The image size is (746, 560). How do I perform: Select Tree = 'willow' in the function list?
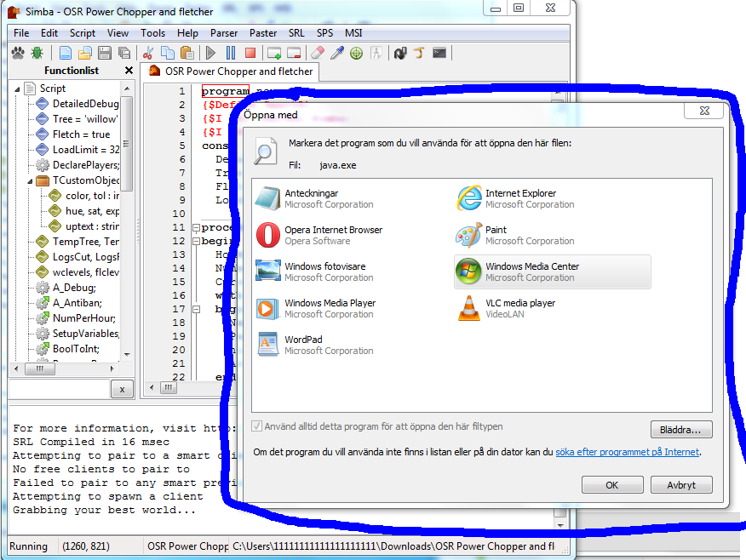pos(84,119)
